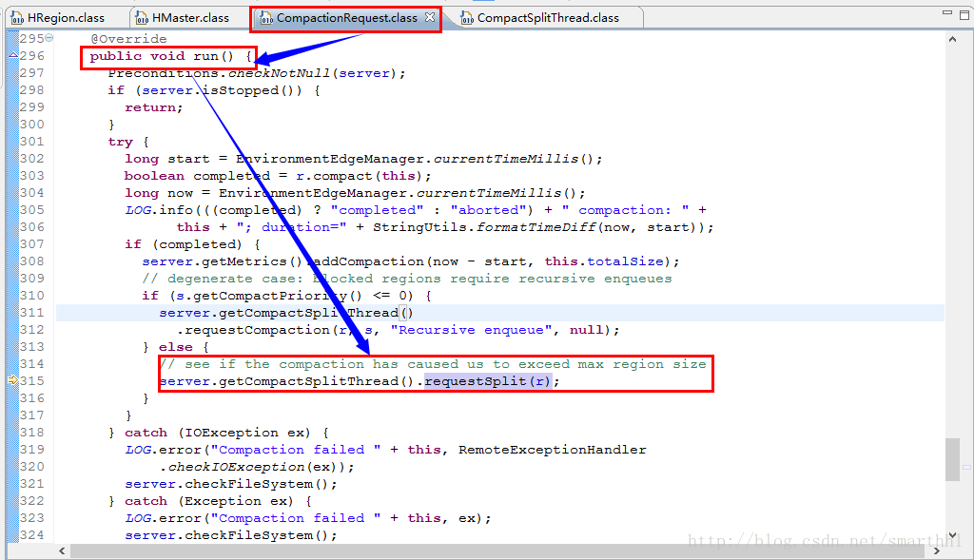The width and height of the screenshot is (974, 560).
Task: Click the vertical scrollbar up arrow
Action: (x=952, y=39)
